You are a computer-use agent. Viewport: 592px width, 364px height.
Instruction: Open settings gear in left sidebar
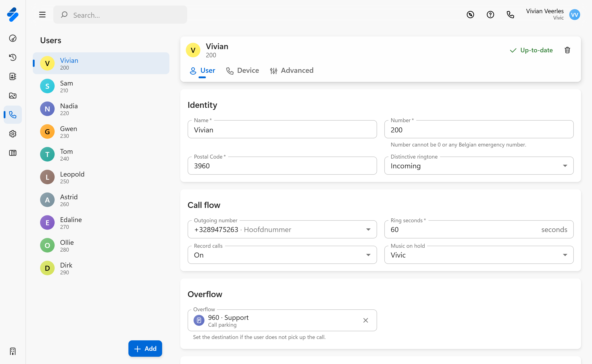click(13, 134)
